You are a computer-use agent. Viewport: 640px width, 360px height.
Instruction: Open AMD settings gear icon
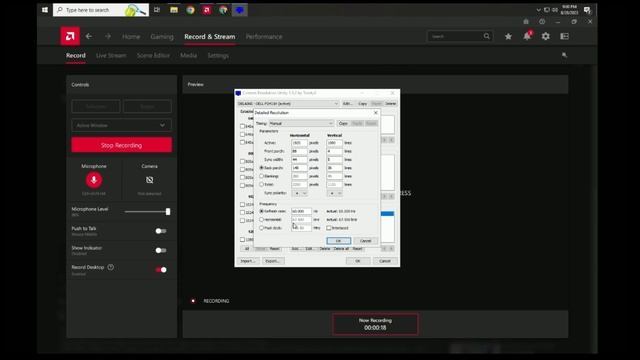[546, 36]
